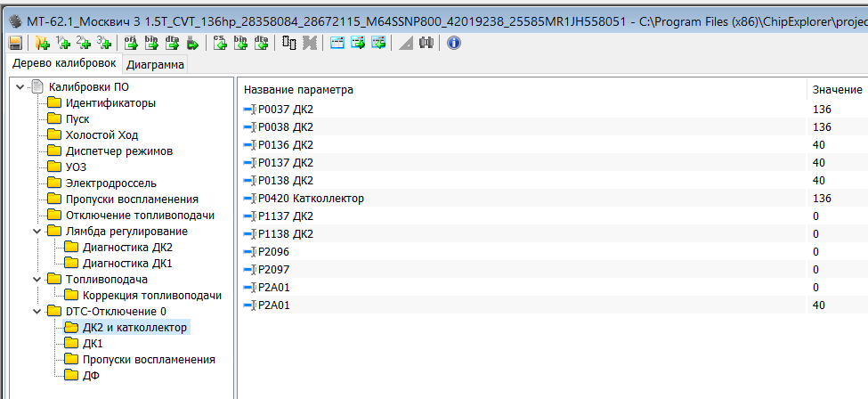The image size is (868, 399).
Task: Open the Холостой Ход folder
Action: (101, 135)
